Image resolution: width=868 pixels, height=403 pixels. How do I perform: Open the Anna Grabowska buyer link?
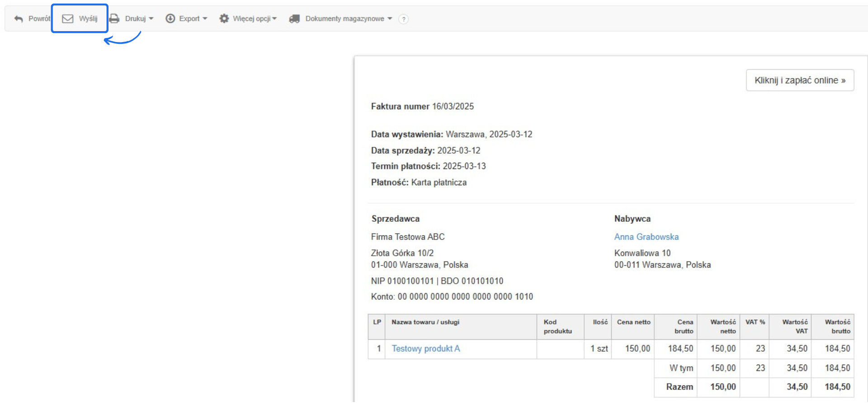pos(646,237)
